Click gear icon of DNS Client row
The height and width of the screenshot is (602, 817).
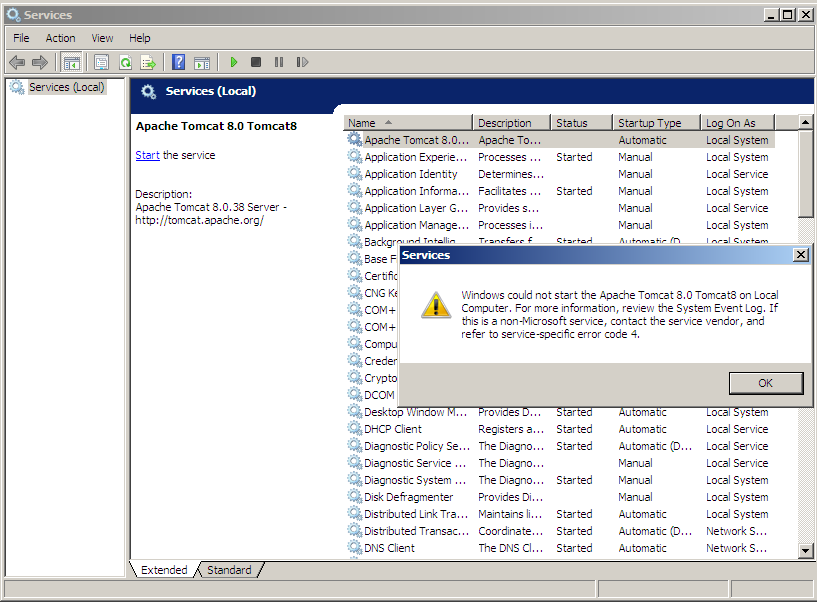[355, 547]
